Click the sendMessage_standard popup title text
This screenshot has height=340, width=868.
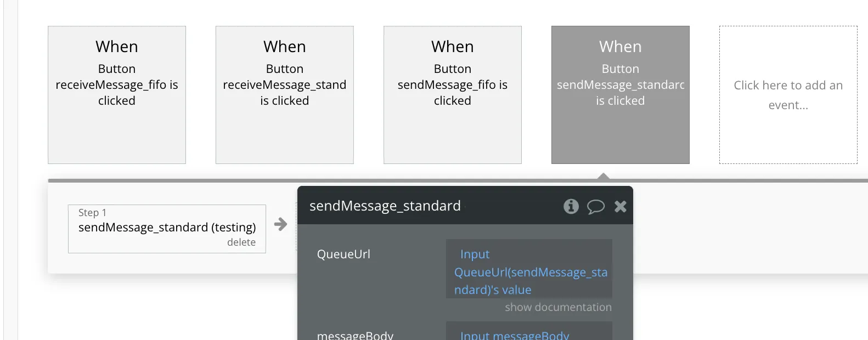tap(385, 206)
